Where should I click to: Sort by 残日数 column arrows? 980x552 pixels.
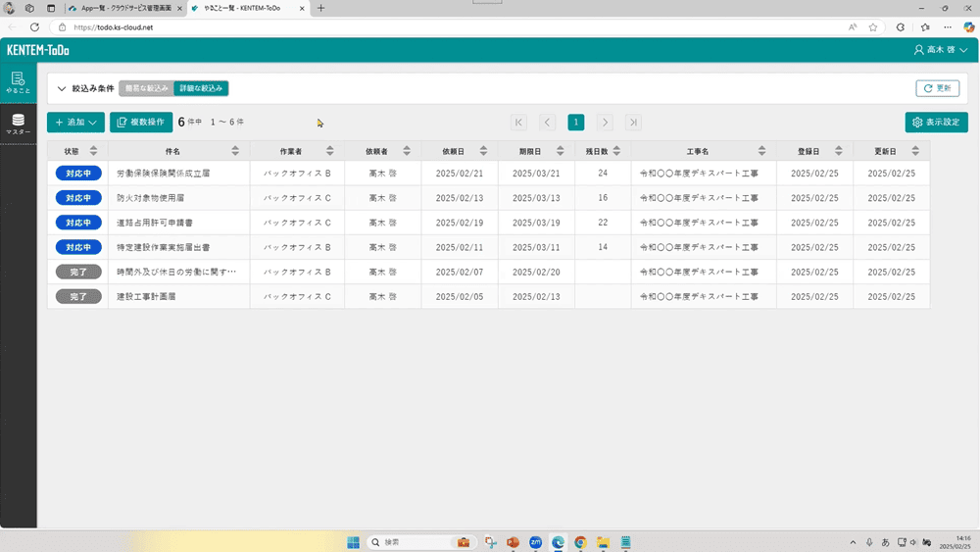pyautogui.click(x=616, y=151)
